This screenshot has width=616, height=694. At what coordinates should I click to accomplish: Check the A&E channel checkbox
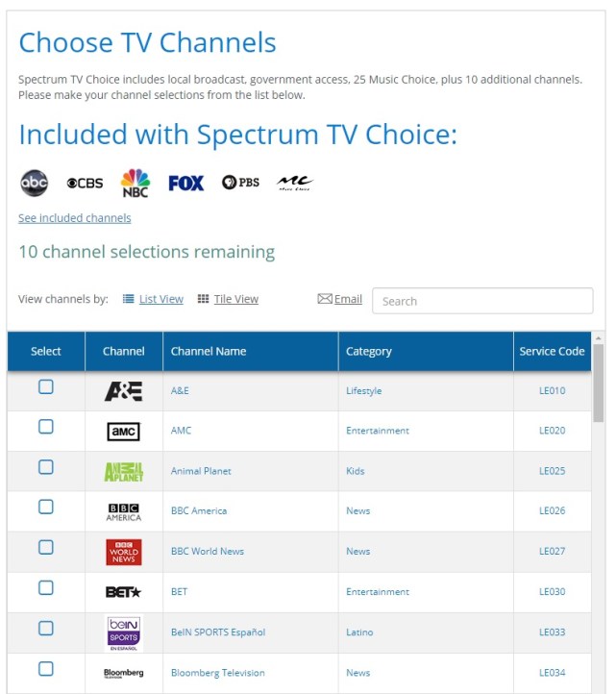click(x=45, y=387)
